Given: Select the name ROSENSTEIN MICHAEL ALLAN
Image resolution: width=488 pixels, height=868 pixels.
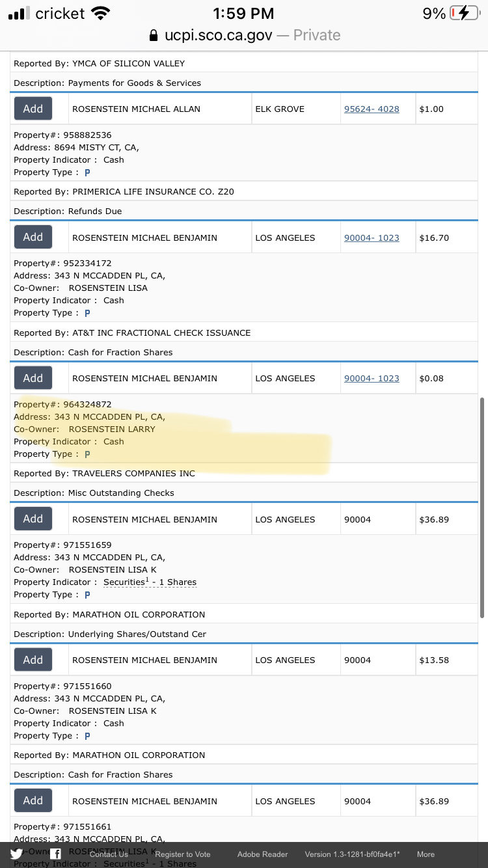Looking at the screenshot, I should (x=136, y=109).
